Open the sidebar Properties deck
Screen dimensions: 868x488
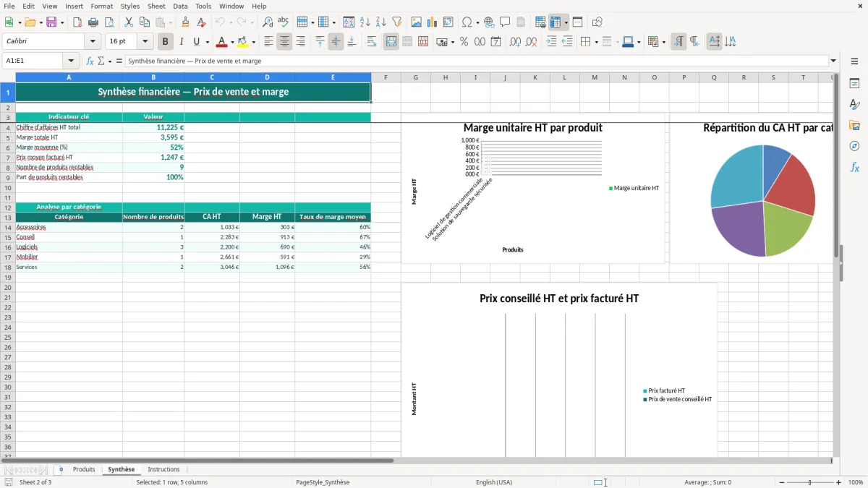click(854, 84)
